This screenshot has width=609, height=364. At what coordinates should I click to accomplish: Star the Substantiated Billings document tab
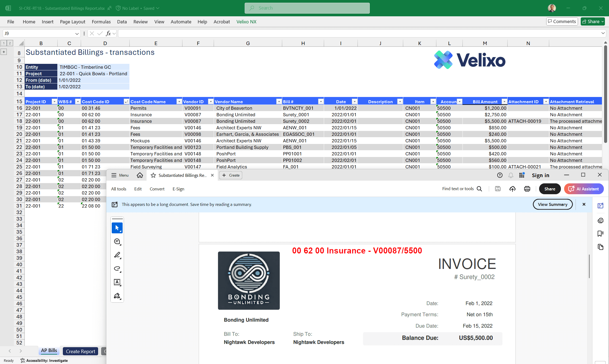(153, 175)
